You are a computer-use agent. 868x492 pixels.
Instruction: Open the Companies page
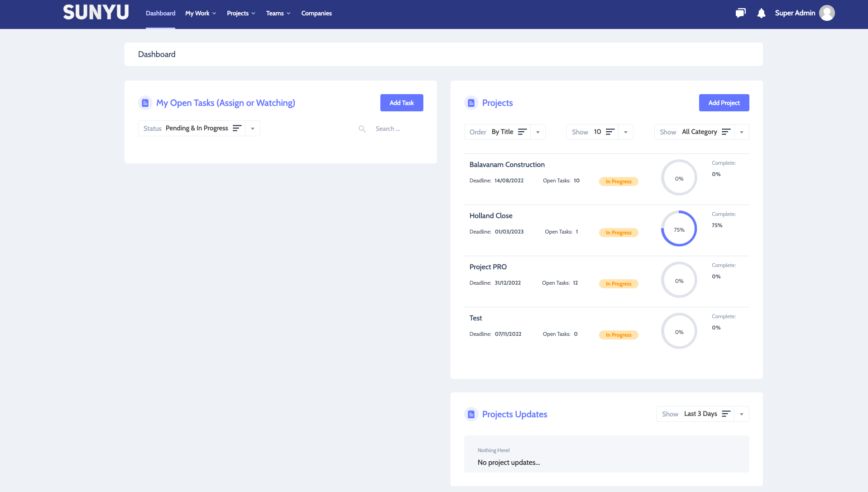(317, 13)
